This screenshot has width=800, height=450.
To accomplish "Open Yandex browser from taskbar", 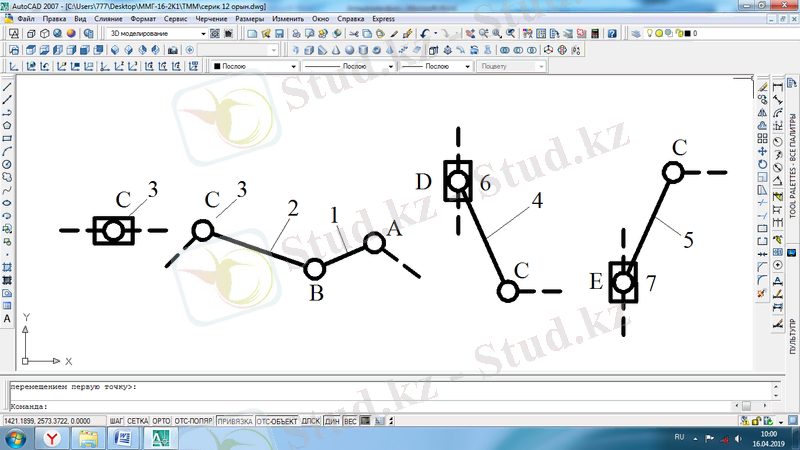I will click(52, 439).
